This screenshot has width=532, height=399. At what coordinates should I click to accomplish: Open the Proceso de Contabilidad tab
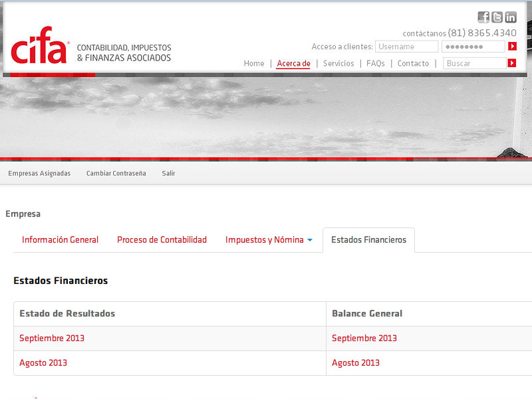point(162,240)
